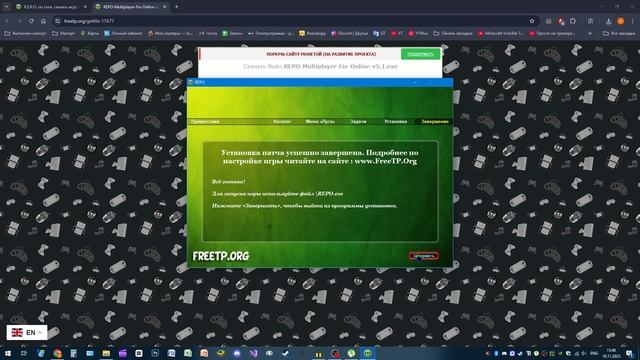640x360 pixels.
Task: Open a new browser tab
Action: pyautogui.click(x=176, y=7)
